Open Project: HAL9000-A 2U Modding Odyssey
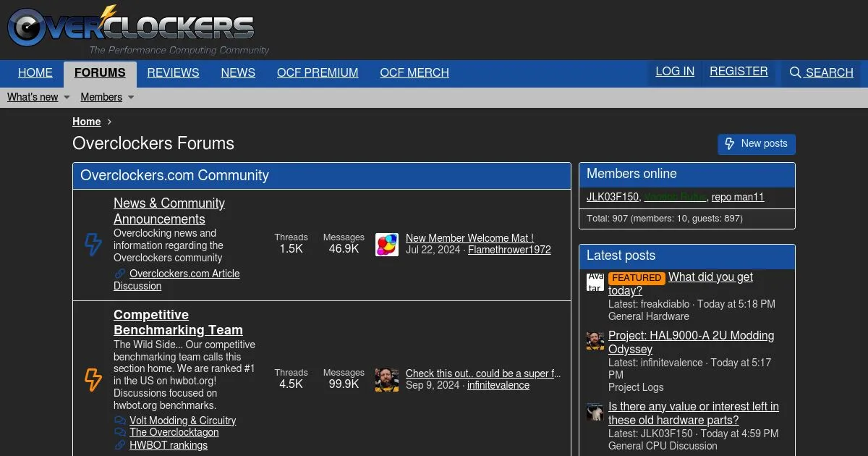The width and height of the screenshot is (868, 456). point(691,342)
